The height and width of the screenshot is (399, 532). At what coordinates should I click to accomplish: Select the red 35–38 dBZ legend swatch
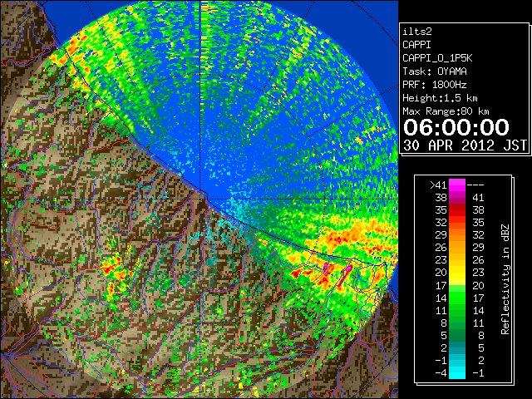click(x=457, y=210)
